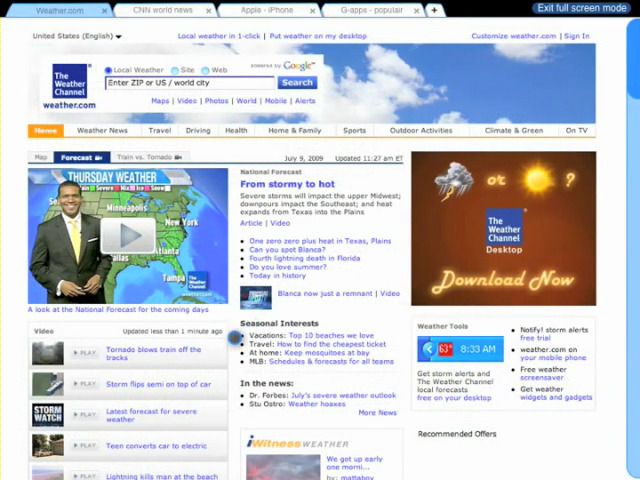Open a new tab with plus button
Screen dimensions: 640x480
[434, 10]
